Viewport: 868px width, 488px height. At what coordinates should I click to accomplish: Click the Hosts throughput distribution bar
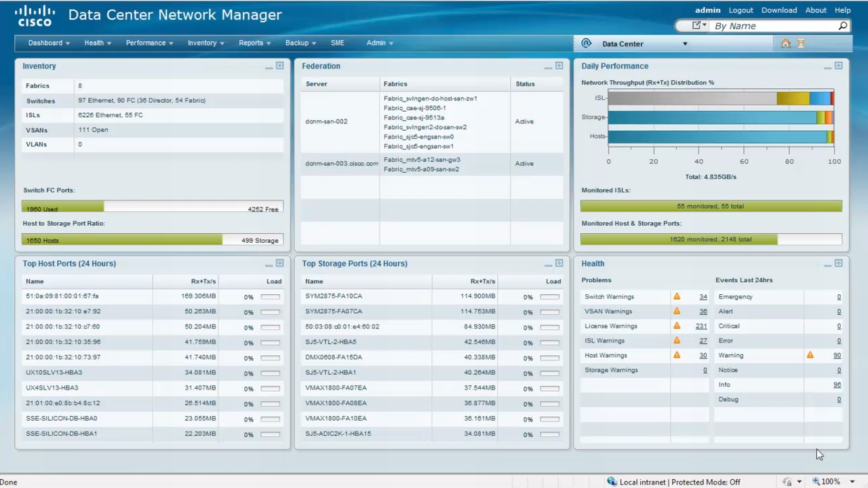pyautogui.click(x=721, y=136)
